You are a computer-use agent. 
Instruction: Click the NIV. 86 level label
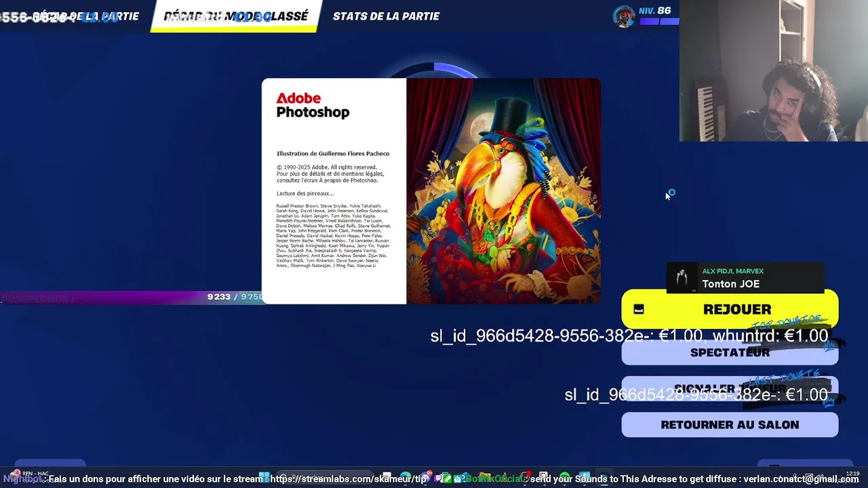coord(654,11)
